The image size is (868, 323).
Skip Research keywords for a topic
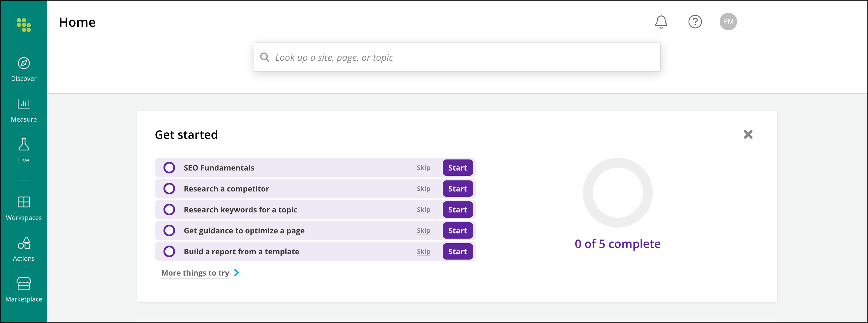point(423,210)
